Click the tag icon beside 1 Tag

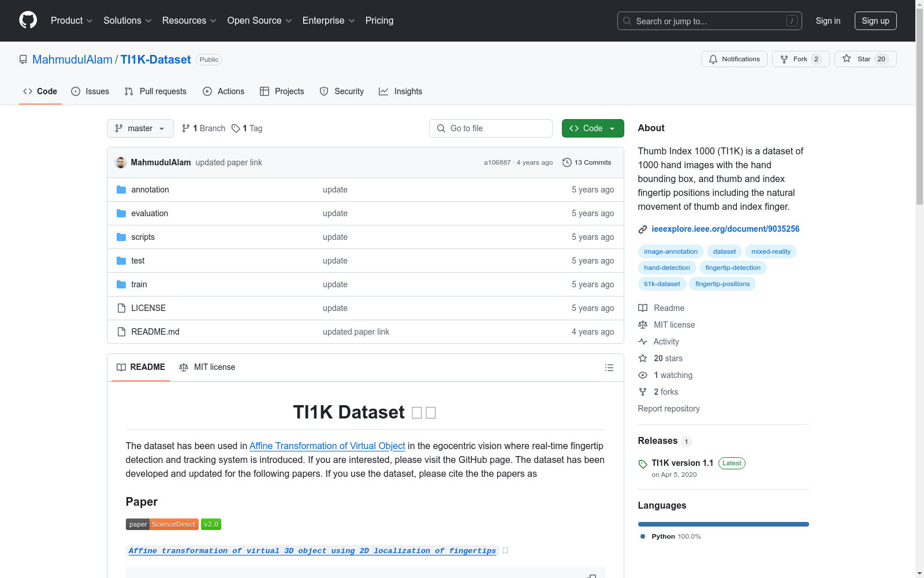236,128
